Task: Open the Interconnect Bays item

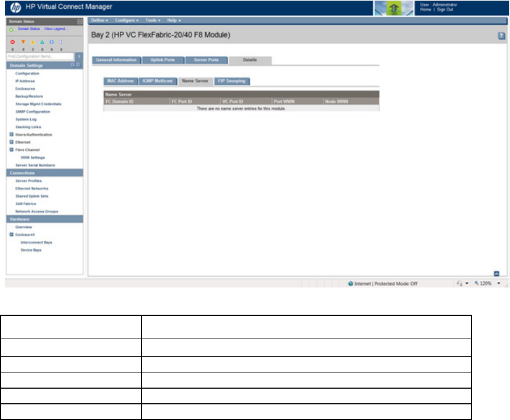Action: (37, 242)
